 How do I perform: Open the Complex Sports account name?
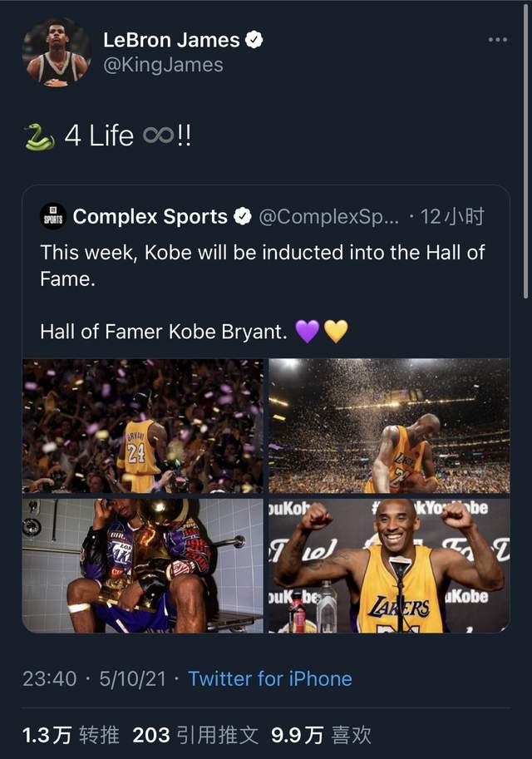(150, 217)
